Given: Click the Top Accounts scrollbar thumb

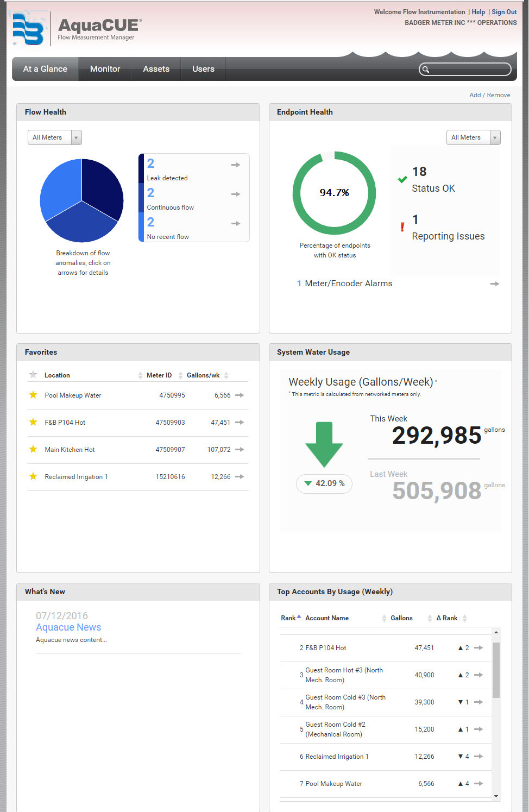Looking at the screenshot, I should [496, 670].
